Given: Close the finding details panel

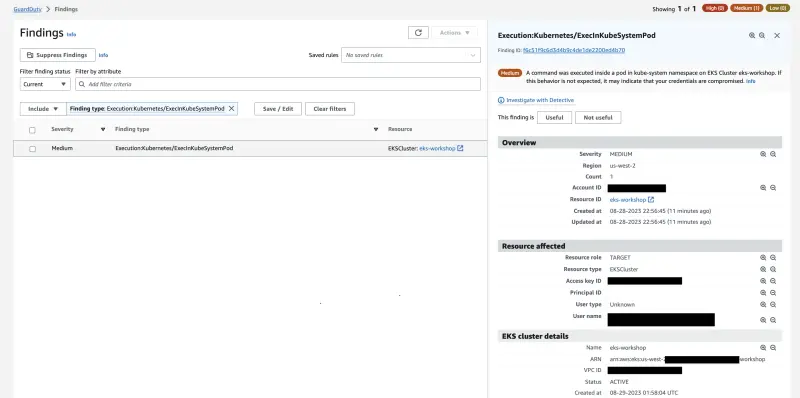Looking at the screenshot, I should click(x=777, y=36).
